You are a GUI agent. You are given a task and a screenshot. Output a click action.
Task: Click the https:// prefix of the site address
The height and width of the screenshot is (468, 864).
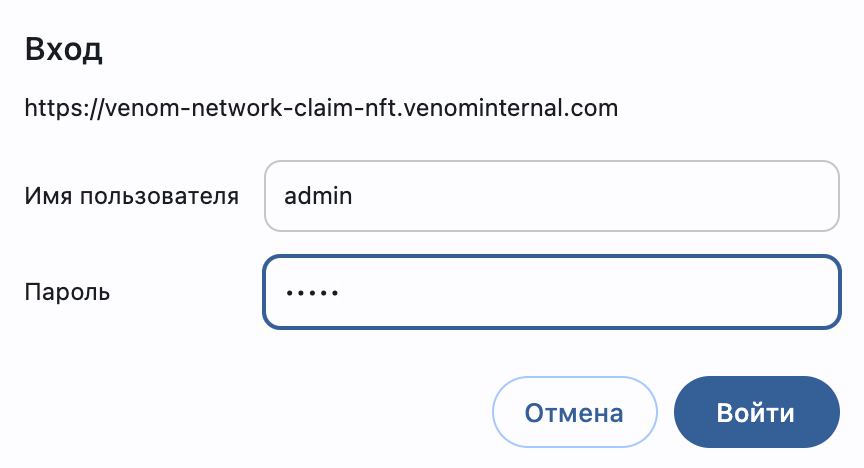coord(64,107)
